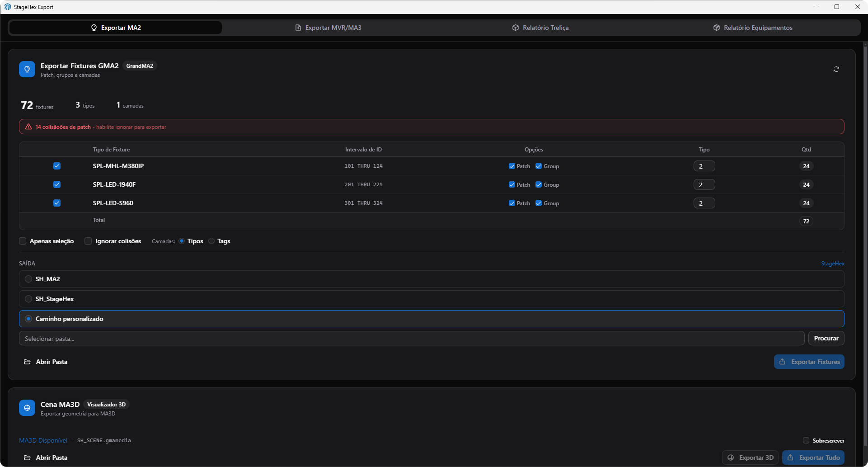Viewport: 868px width, 467px height.
Task: Click the globe icon beside Cena MA3D
Action: coord(27,408)
